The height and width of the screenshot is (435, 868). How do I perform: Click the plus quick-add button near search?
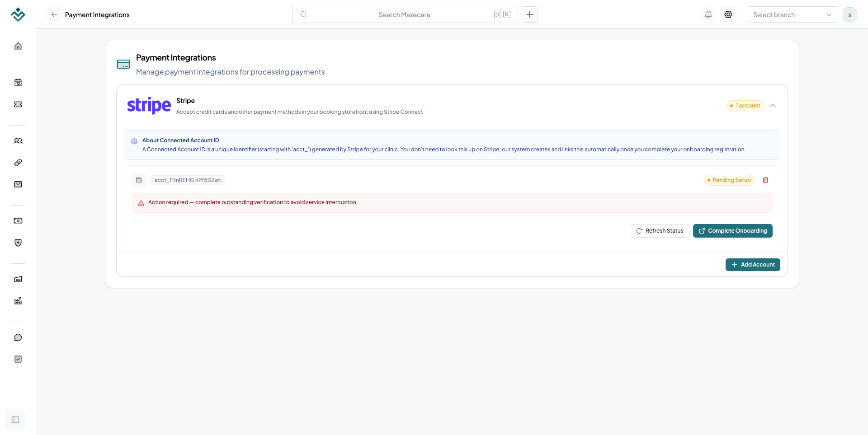point(530,14)
